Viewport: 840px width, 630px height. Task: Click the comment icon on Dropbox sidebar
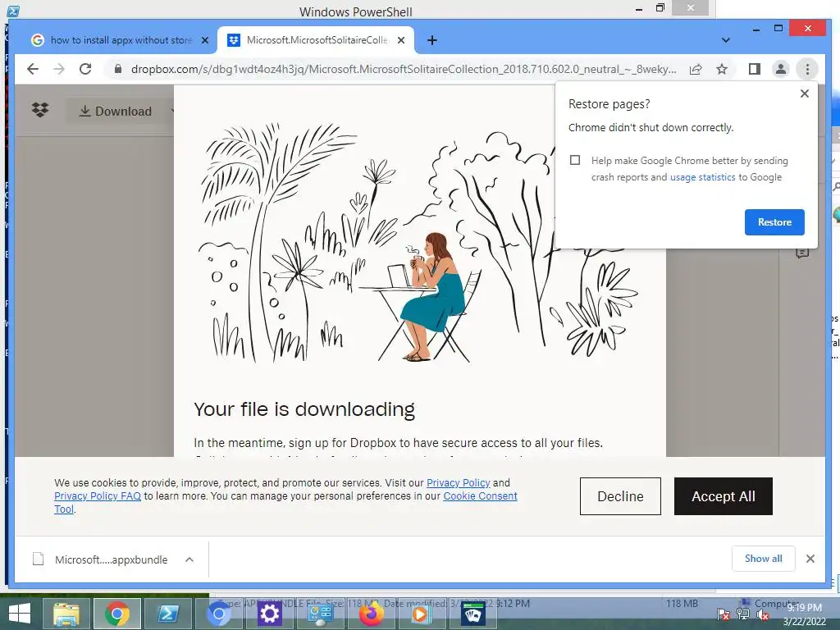(802, 253)
